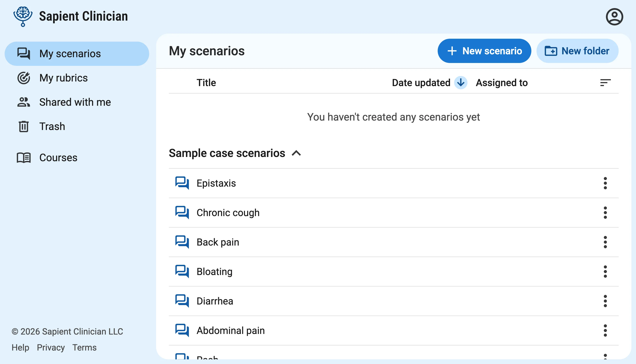Open the user account profile icon
Viewport: 636px width, 364px height.
615,17
